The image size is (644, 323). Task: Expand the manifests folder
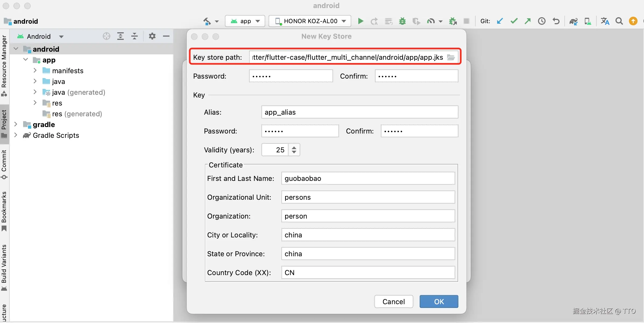point(35,71)
